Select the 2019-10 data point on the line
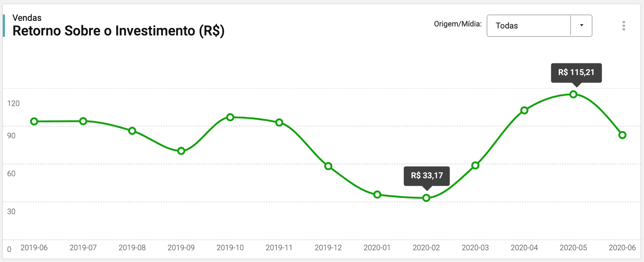The height and width of the screenshot is (262, 644). pyautogui.click(x=230, y=117)
